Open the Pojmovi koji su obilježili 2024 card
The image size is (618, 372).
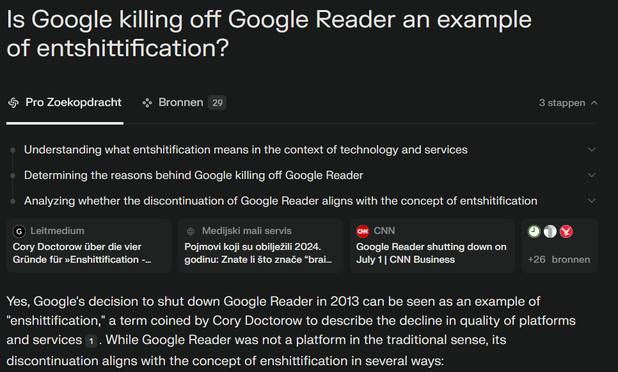tap(261, 246)
